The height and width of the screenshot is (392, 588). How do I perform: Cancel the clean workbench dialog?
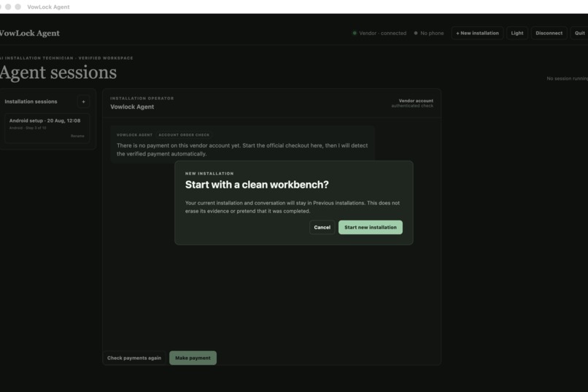coord(322,227)
